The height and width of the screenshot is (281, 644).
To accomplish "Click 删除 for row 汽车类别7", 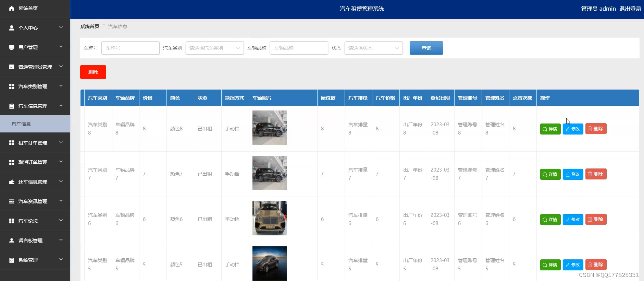I will coord(596,174).
